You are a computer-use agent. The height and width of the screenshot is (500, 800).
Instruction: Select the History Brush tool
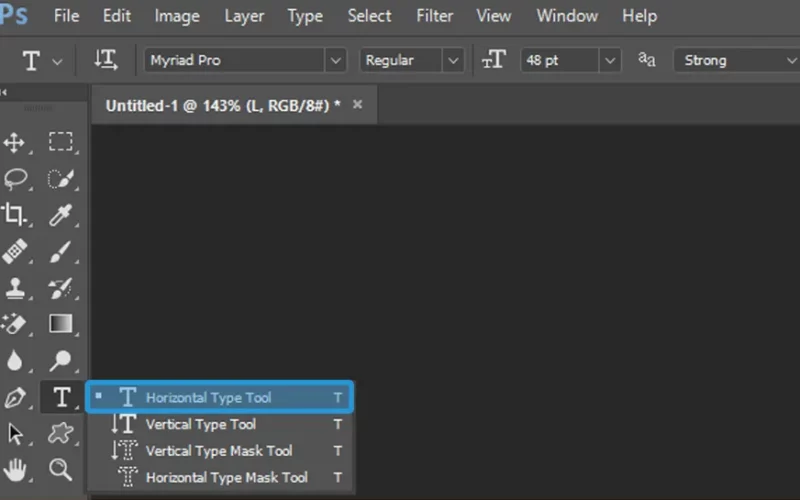coord(61,288)
